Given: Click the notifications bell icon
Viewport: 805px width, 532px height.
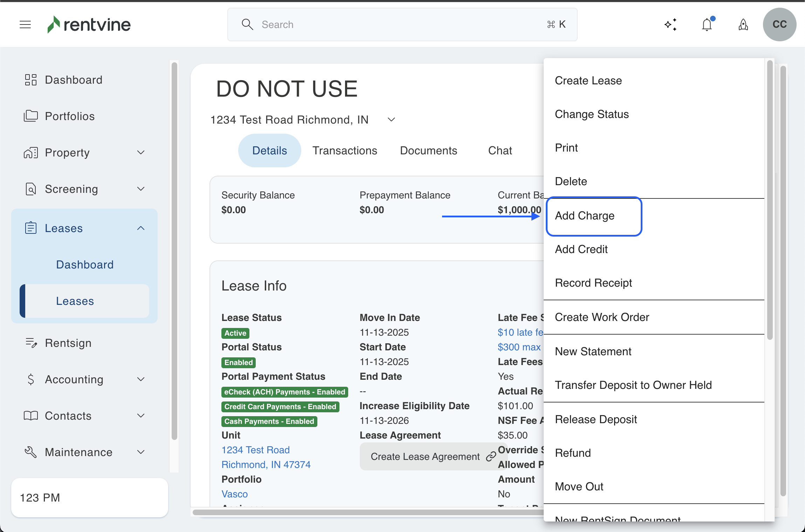Looking at the screenshot, I should point(707,24).
